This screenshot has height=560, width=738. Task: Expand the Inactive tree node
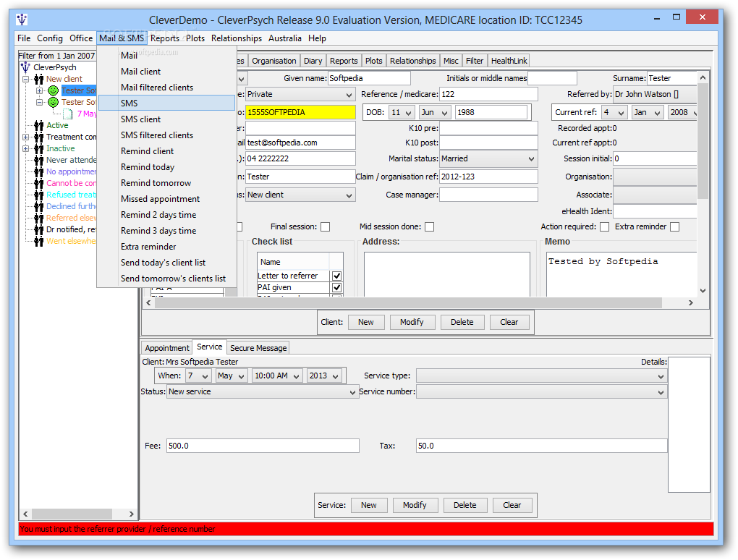tap(26, 149)
